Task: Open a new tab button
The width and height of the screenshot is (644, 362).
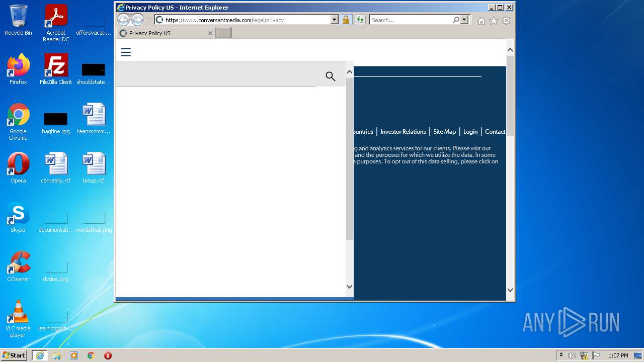Action: (223, 33)
